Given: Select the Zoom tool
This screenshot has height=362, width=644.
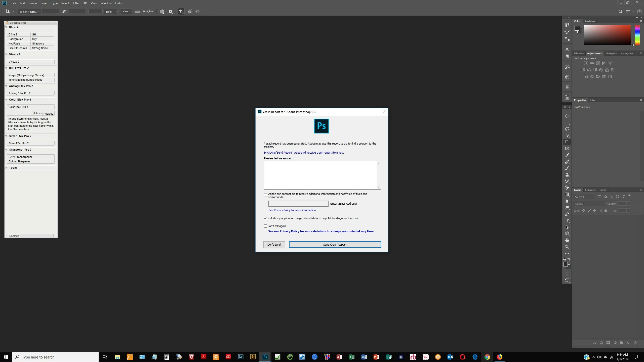Looking at the screenshot, I should (567, 247).
